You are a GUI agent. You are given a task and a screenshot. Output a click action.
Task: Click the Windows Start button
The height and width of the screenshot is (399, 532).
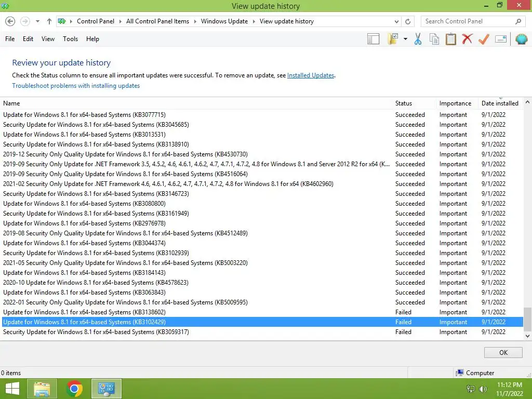(x=12, y=389)
